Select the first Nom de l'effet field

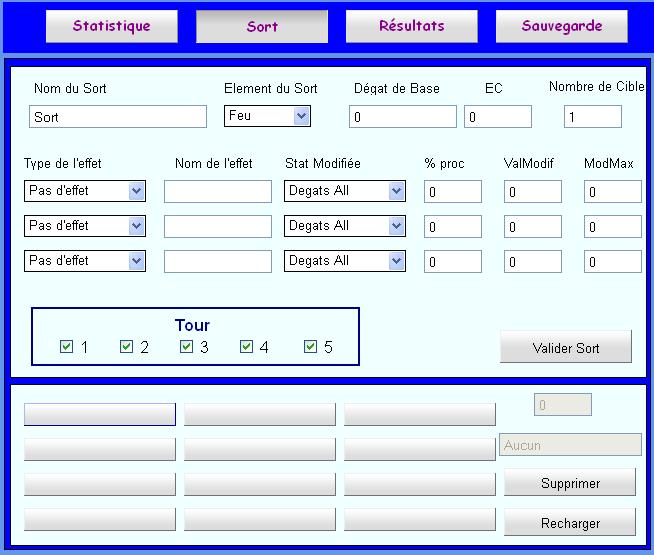point(218,191)
